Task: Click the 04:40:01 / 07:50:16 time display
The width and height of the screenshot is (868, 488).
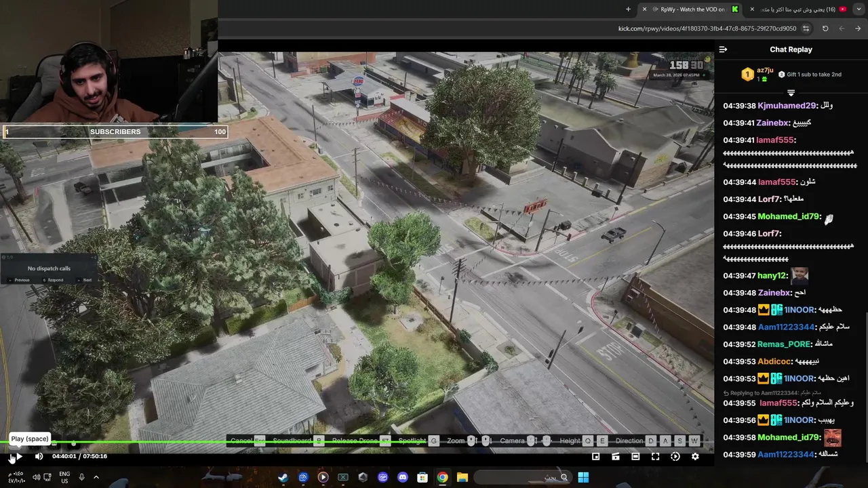Action: coord(80,457)
